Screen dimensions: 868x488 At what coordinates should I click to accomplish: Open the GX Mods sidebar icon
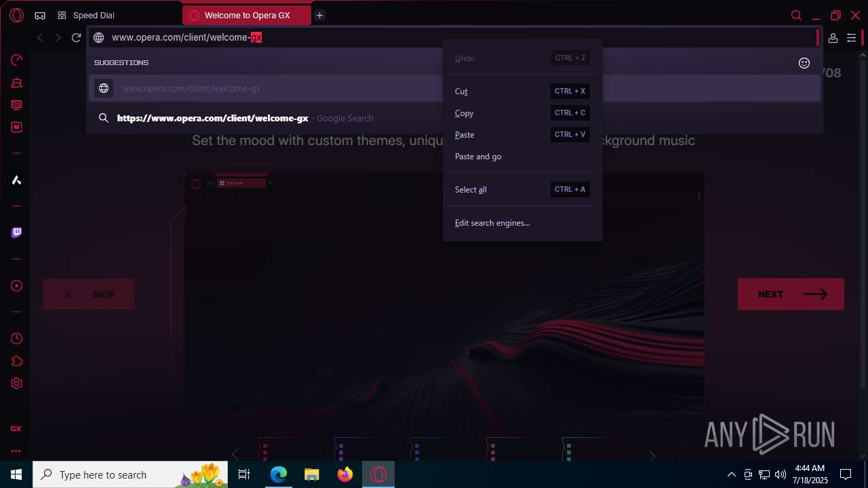[16, 127]
